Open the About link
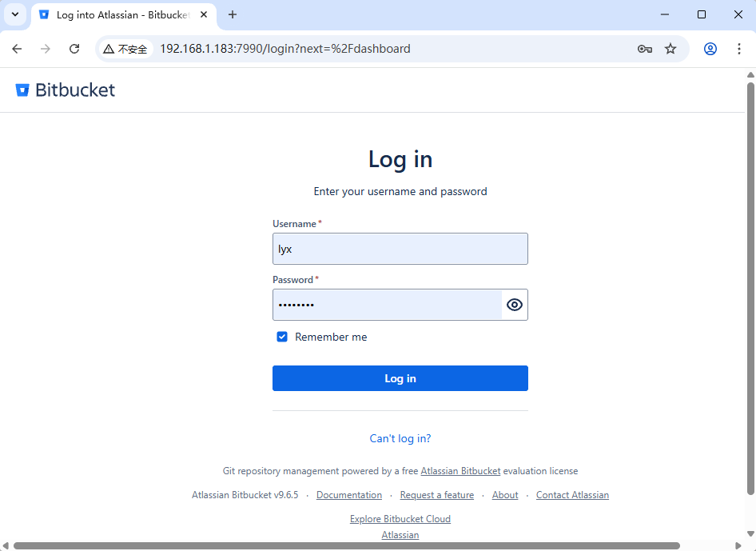756x551 pixels. pyautogui.click(x=505, y=495)
